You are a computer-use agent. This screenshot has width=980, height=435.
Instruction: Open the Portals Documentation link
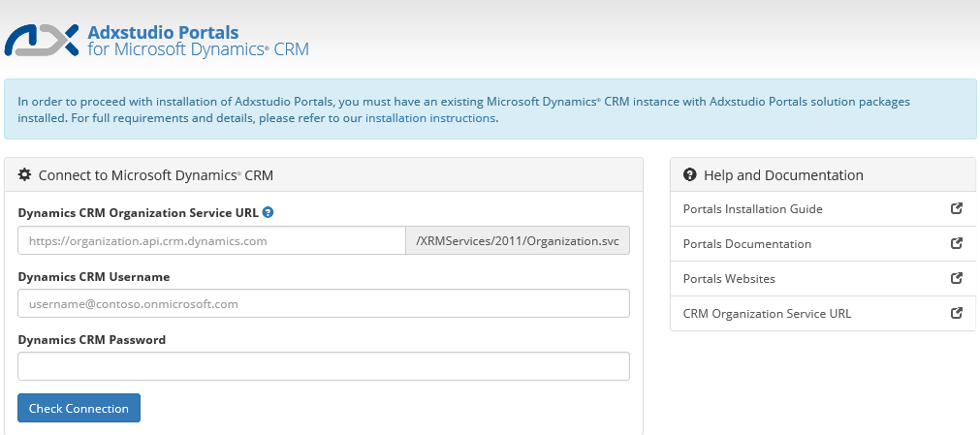[746, 244]
